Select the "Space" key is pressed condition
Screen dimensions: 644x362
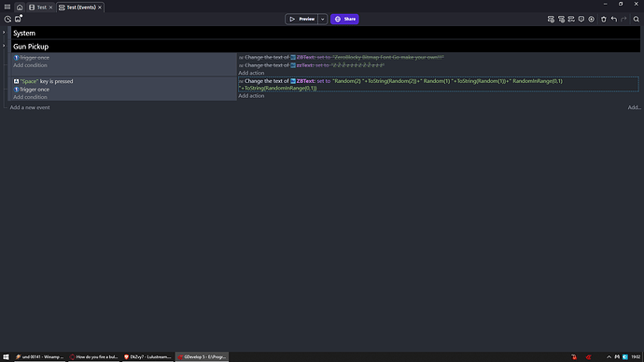(x=47, y=81)
